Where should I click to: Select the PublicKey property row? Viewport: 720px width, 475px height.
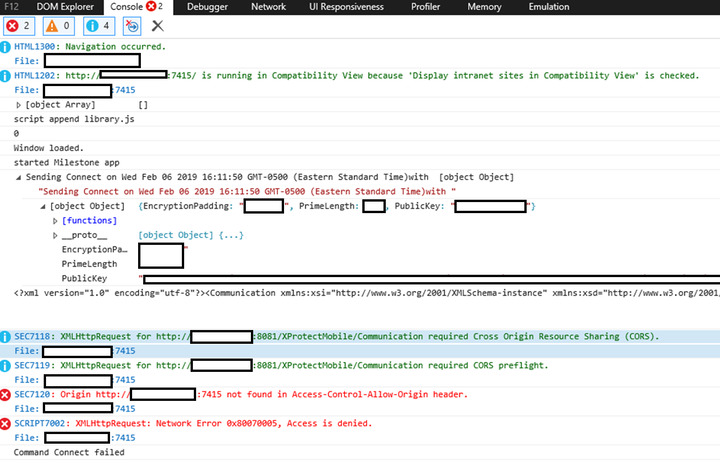click(85, 278)
